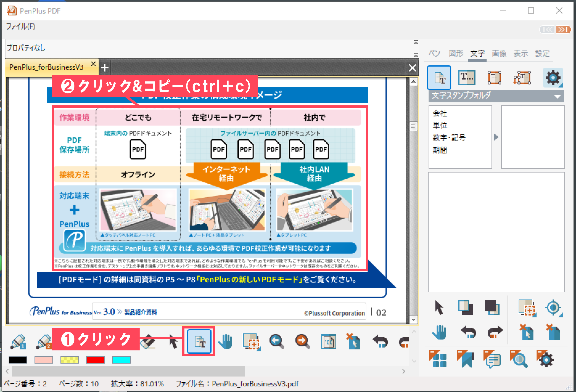The height and width of the screenshot is (392, 576).
Task: Switch to the 設定 tab
Action: tap(542, 53)
